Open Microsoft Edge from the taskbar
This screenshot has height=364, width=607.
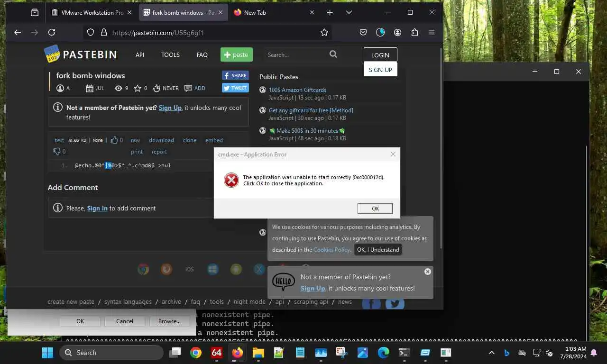coord(383,353)
